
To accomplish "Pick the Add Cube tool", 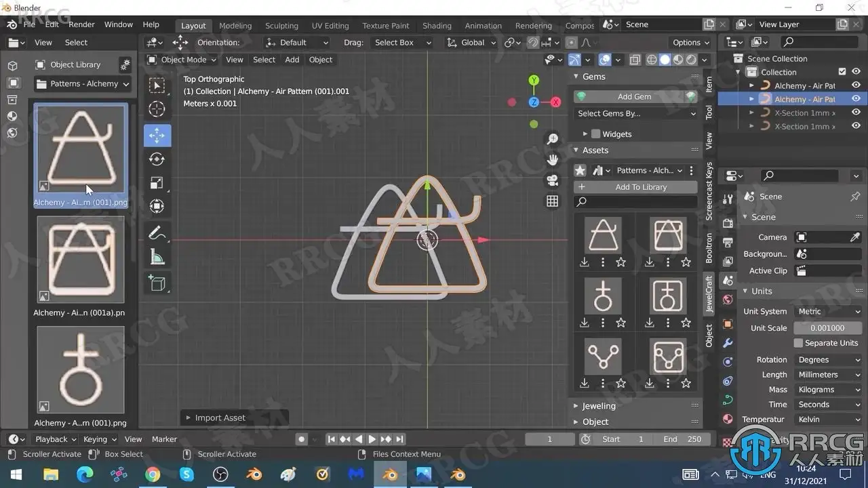I will pos(157,283).
